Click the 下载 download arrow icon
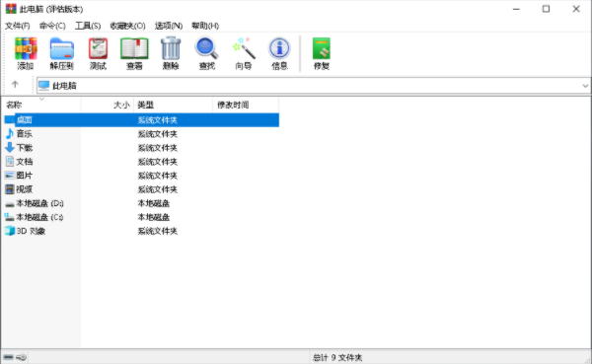This screenshot has height=364, width=592. click(10, 148)
